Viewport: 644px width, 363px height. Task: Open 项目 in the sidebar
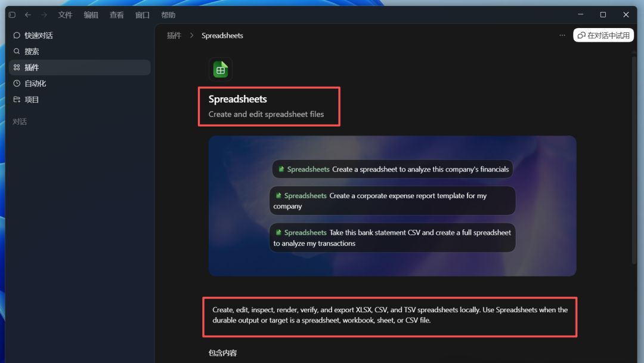coord(80,100)
